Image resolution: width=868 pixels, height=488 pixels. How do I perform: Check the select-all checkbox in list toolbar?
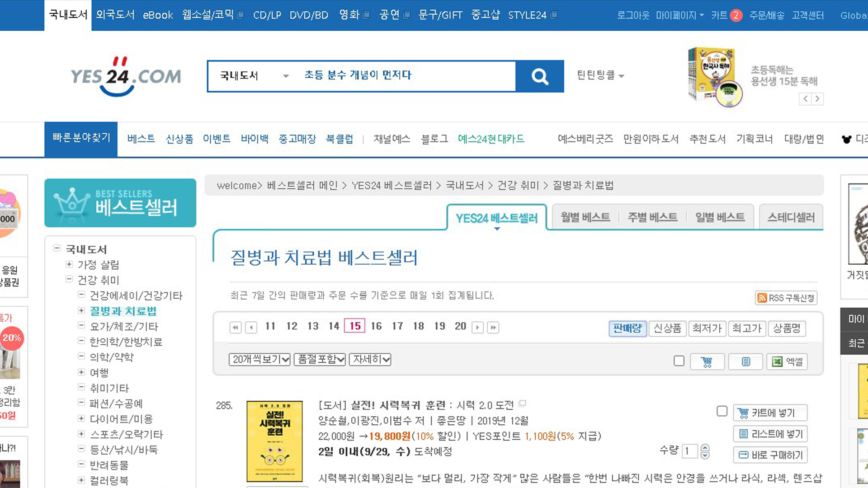pos(679,361)
